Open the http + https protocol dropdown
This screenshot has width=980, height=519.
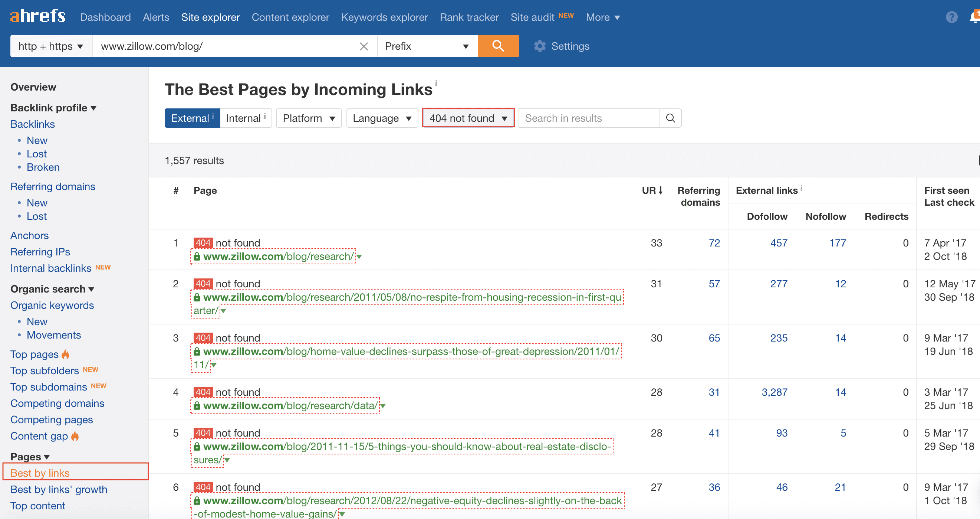(51, 46)
